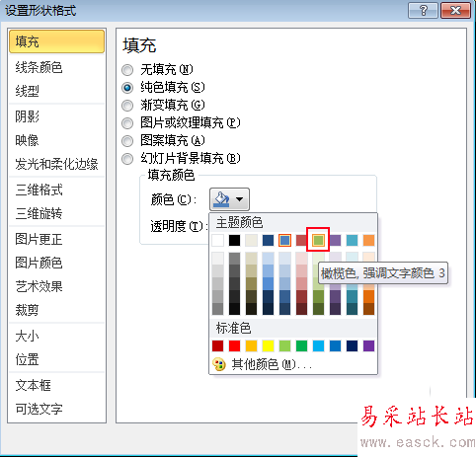Pick dark blue theme color swatch
476x457 pixels.
click(268, 240)
